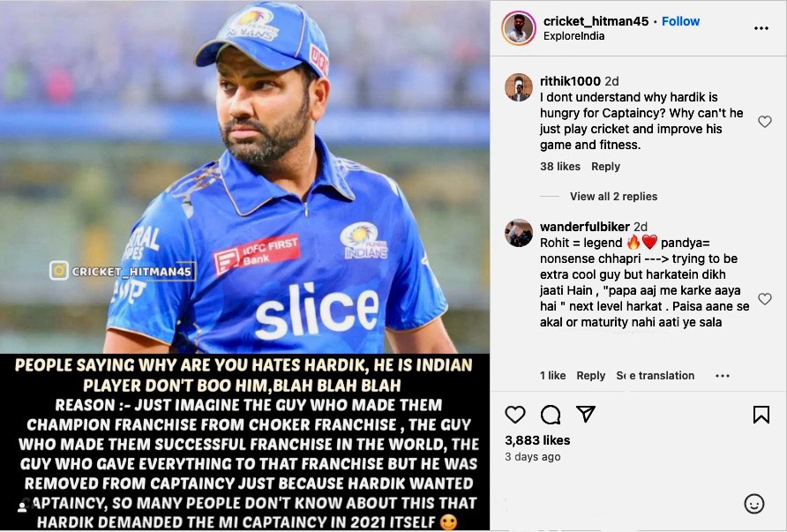
Task: Open ExploreIndia location link
Action: click(574, 36)
